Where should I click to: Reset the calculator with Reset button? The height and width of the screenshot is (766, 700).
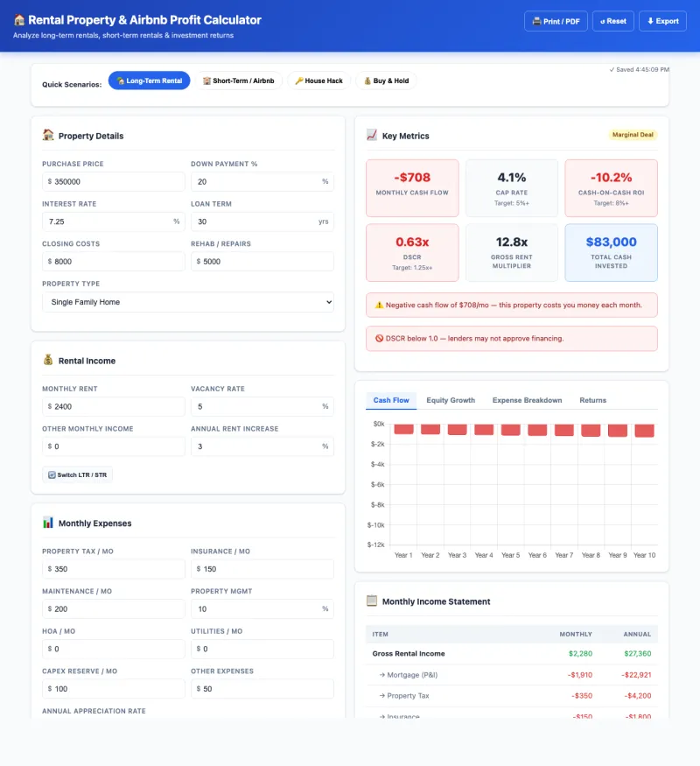click(x=613, y=21)
